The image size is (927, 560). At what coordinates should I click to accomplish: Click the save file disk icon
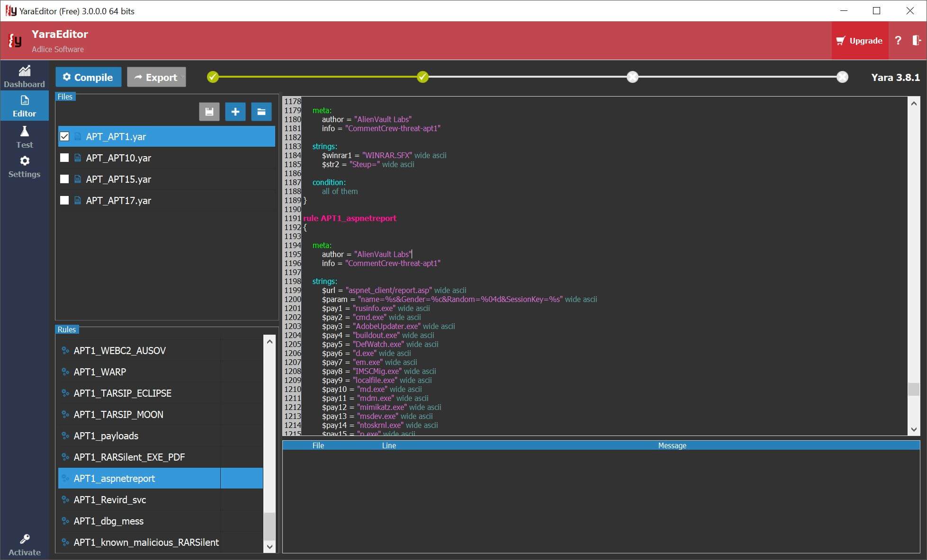point(209,112)
